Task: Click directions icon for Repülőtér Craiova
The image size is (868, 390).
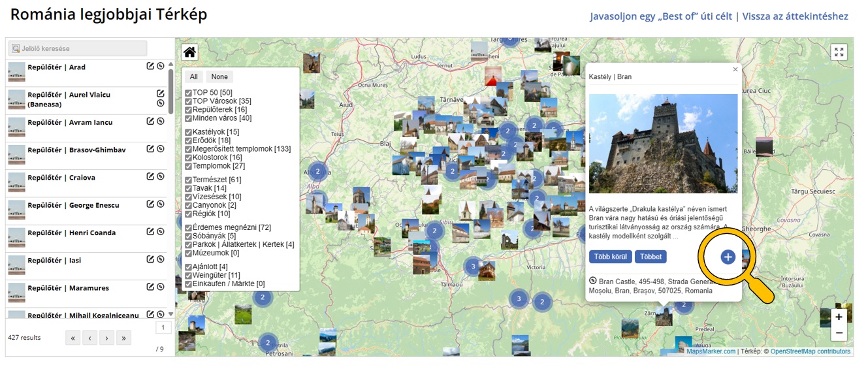Action: coord(160,176)
